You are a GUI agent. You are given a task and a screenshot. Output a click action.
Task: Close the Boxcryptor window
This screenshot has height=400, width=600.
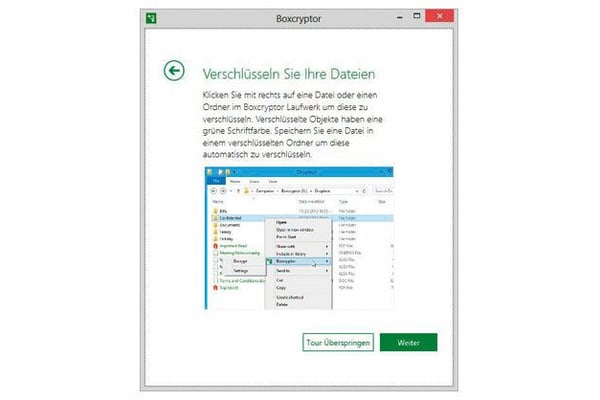[x=436, y=17]
